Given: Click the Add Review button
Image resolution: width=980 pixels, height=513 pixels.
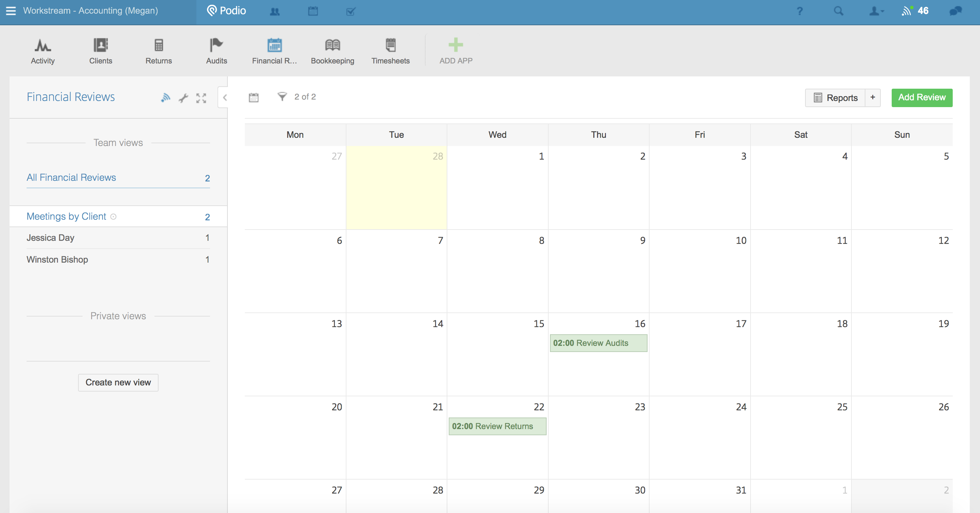Looking at the screenshot, I should [x=921, y=98].
